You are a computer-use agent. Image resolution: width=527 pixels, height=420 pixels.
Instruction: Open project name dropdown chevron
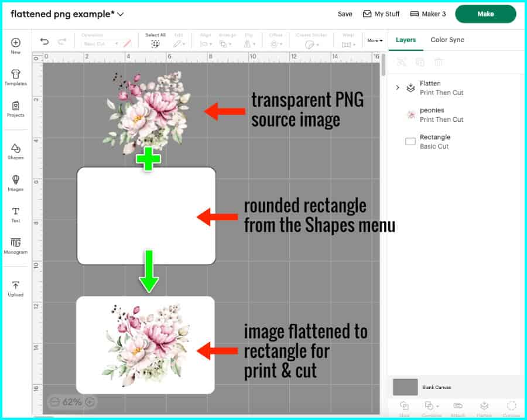click(x=120, y=14)
